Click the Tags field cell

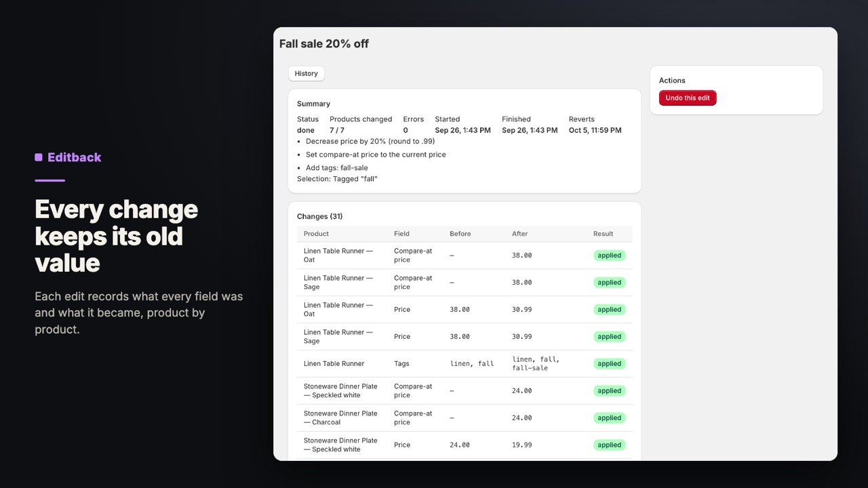click(x=401, y=364)
